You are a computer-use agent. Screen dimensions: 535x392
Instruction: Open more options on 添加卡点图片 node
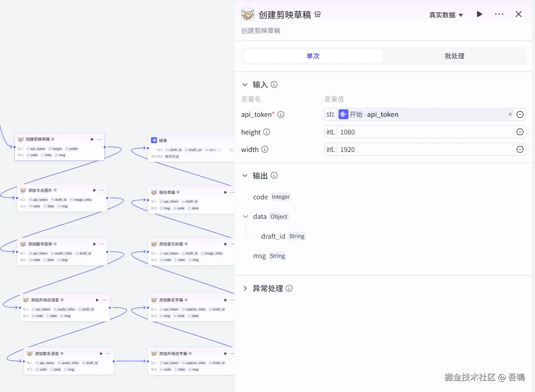tap(101, 190)
